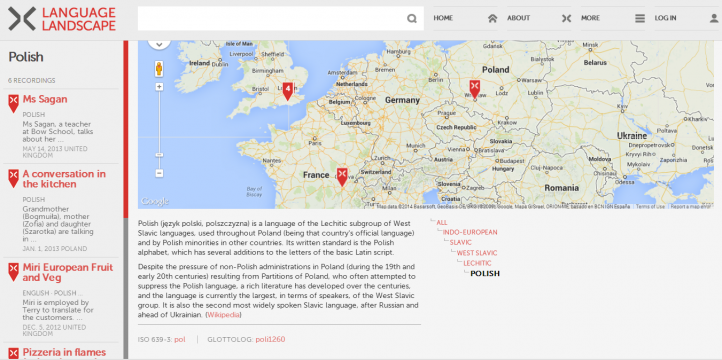722x360 pixels.
Task: Click the Ms Sagan recording pin icon
Action: [13, 103]
